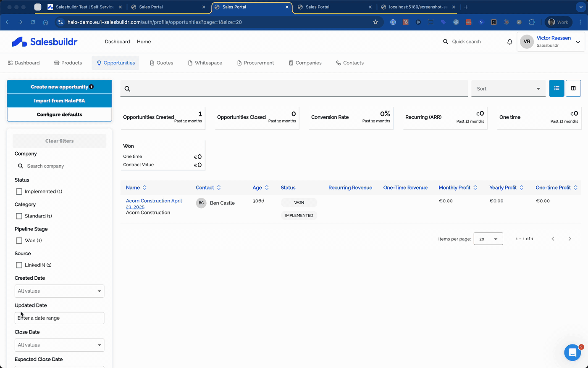Bookmark this page with the star
Viewport: 588px width, 368px height.
(x=375, y=22)
